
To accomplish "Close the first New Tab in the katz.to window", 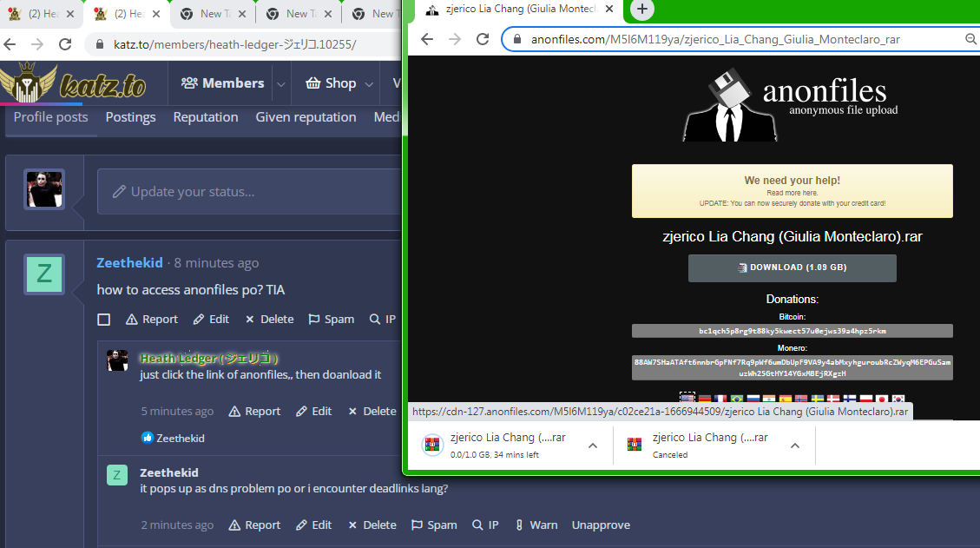I will [242, 14].
